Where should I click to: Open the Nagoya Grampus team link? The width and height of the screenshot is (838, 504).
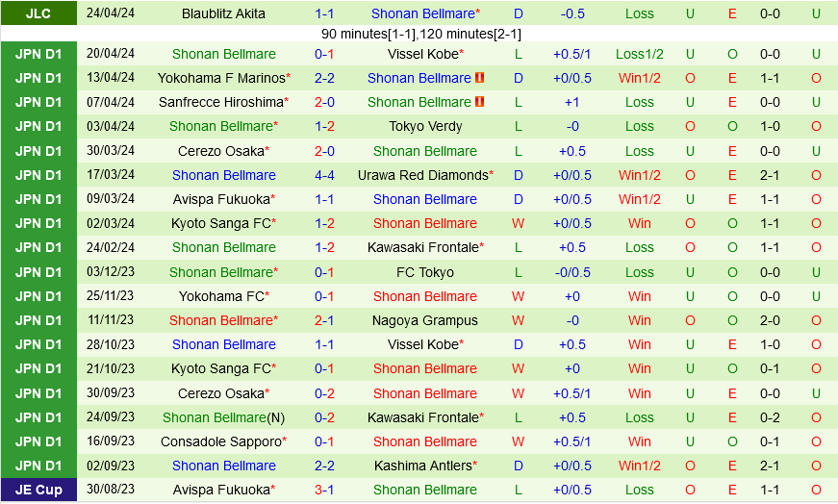click(x=424, y=320)
